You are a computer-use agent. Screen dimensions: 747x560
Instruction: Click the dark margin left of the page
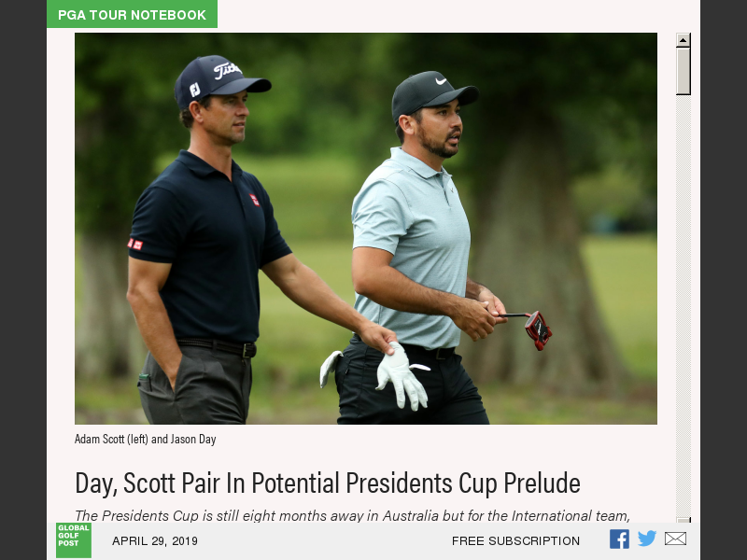tap(22, 280)
